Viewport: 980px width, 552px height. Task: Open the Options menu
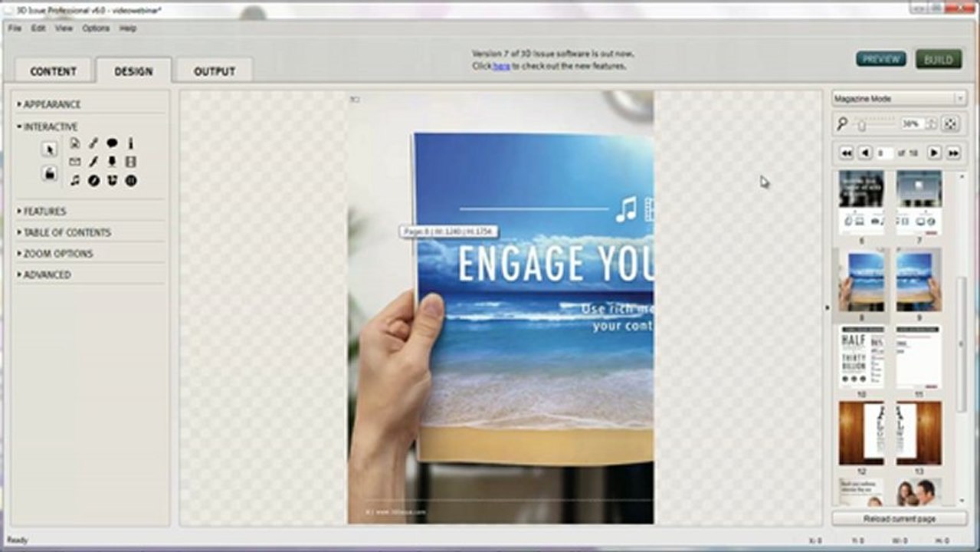click(96, 28)
